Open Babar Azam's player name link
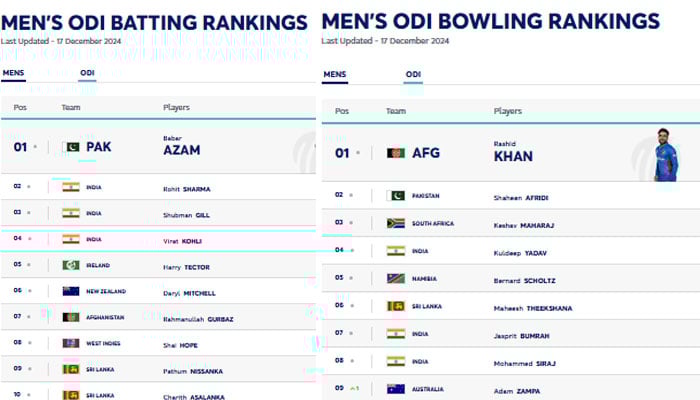The width and height of the screenshot is (700, 400). coord(181,149)
